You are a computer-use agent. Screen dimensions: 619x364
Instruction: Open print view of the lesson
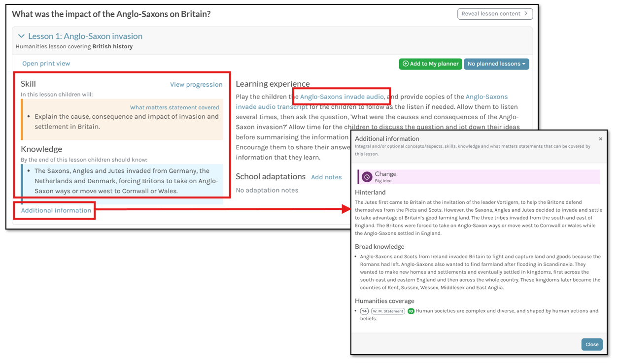[x=46, y=64]
